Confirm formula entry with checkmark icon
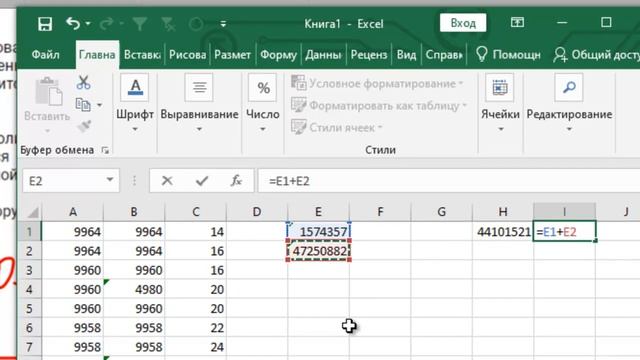The image size is (640, 360). pos(202,181)
